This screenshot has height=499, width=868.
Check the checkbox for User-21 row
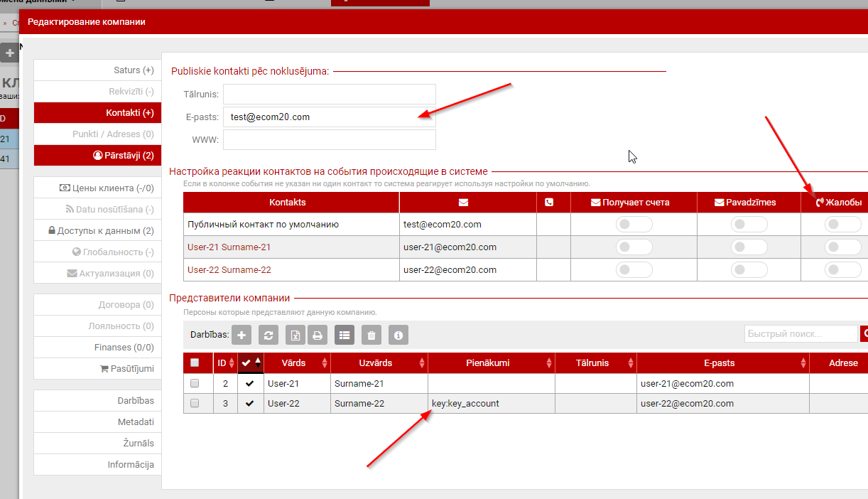195,383
